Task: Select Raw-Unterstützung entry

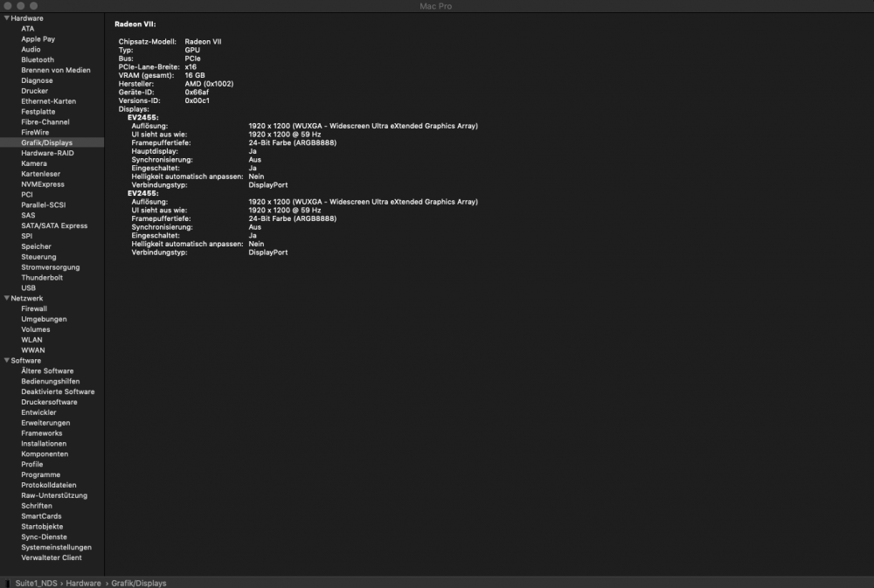Action: [x=54, y=495]
